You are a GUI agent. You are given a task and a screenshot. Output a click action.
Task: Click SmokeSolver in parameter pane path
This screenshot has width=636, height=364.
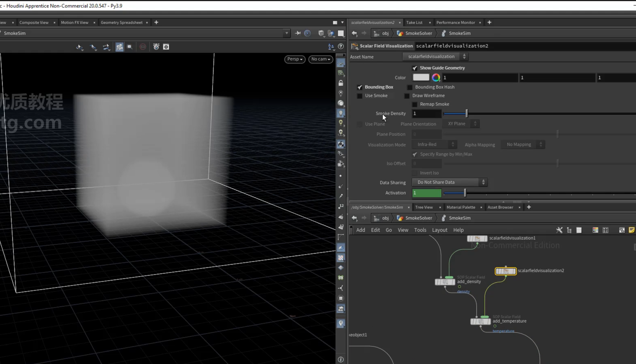pos(419,33)
